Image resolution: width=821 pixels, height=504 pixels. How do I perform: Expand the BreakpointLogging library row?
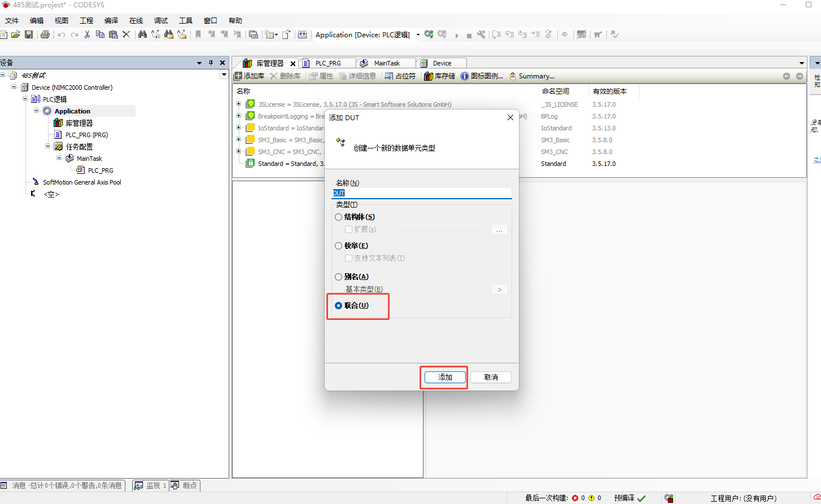click(238, 116)
